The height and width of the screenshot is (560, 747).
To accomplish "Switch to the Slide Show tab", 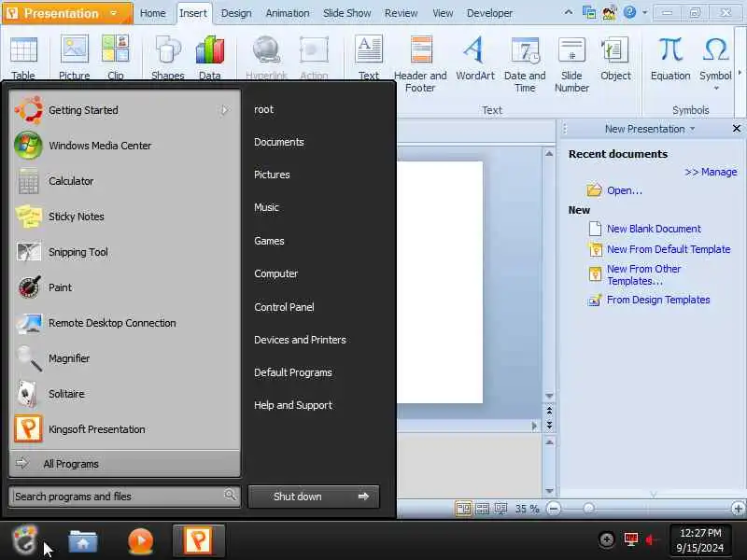I will click(346, 13).
